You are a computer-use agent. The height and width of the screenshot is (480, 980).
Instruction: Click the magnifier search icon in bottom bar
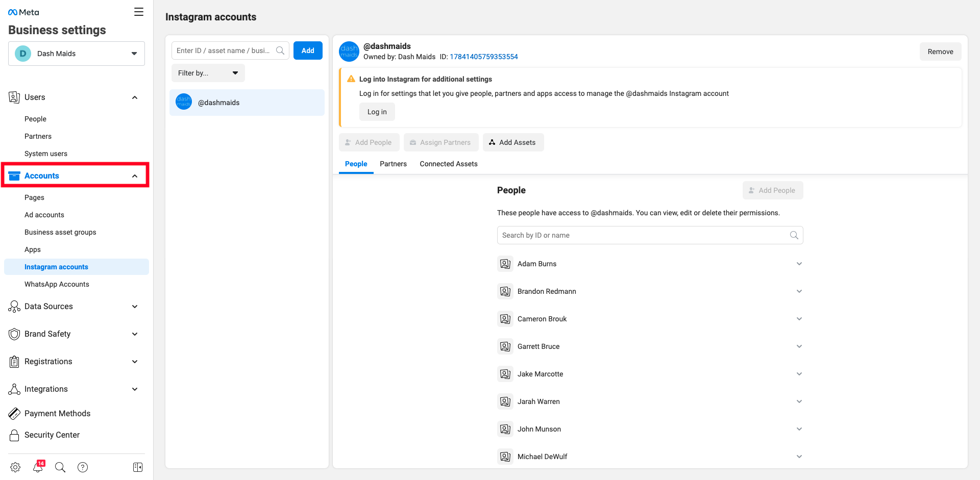tap(60, 467)
